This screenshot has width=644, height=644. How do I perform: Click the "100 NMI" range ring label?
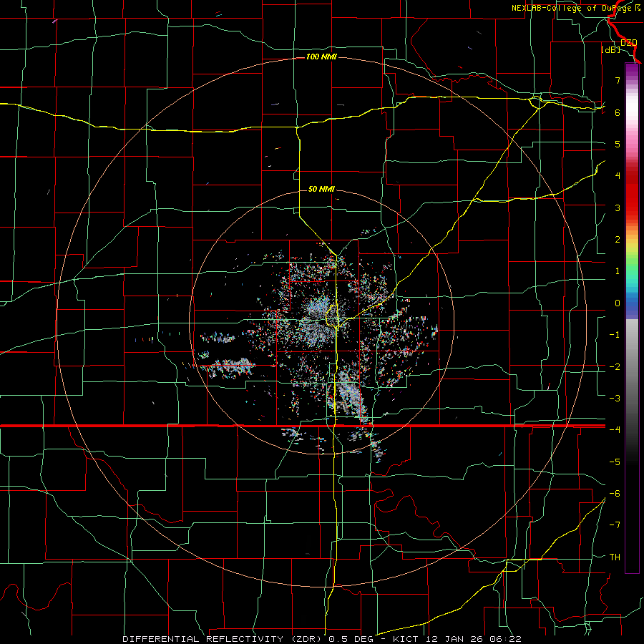point(321,57)
